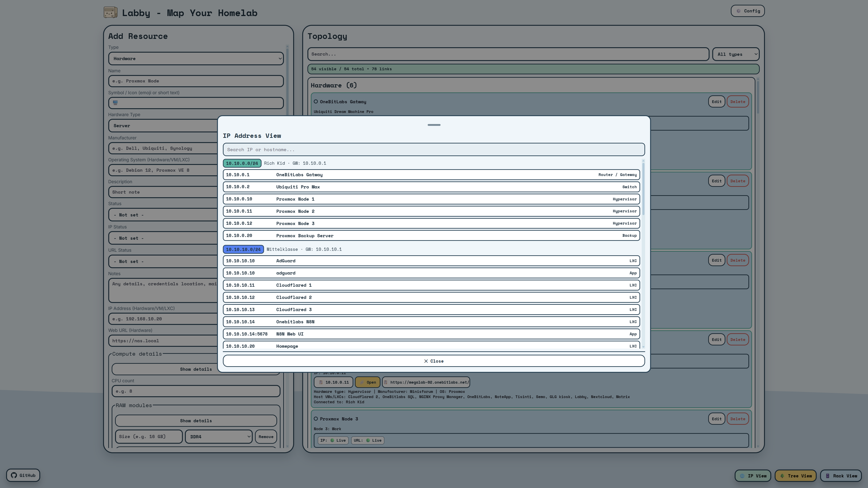Click the computer emoji in Symbol field

pyautogui.click(x=115, y=103)
